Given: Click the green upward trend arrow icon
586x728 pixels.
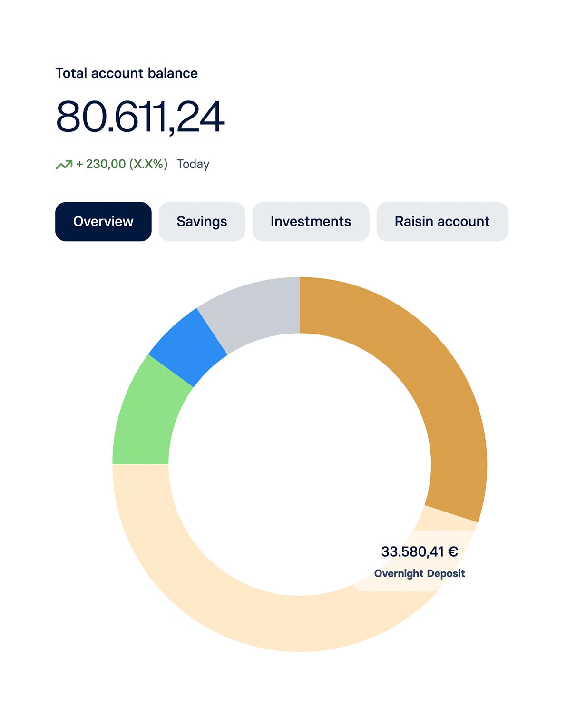Looking at the screenshot, I should [64, 165].
